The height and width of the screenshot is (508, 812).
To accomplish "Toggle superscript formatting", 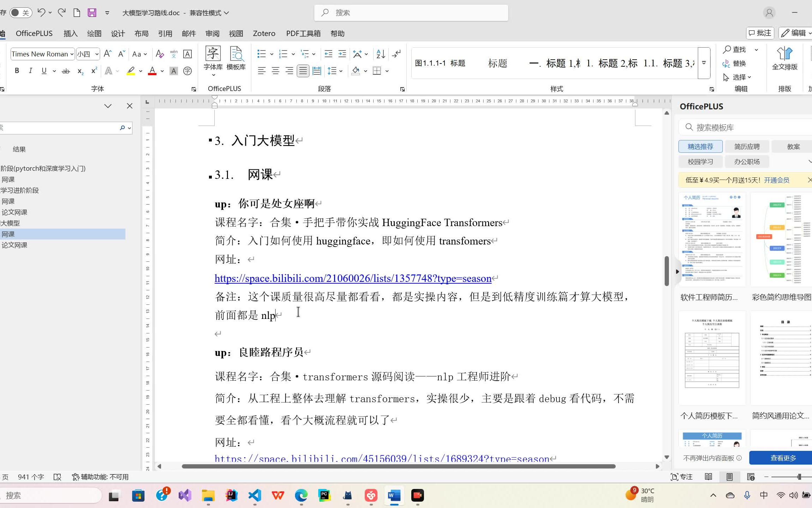I will point(94,71).
